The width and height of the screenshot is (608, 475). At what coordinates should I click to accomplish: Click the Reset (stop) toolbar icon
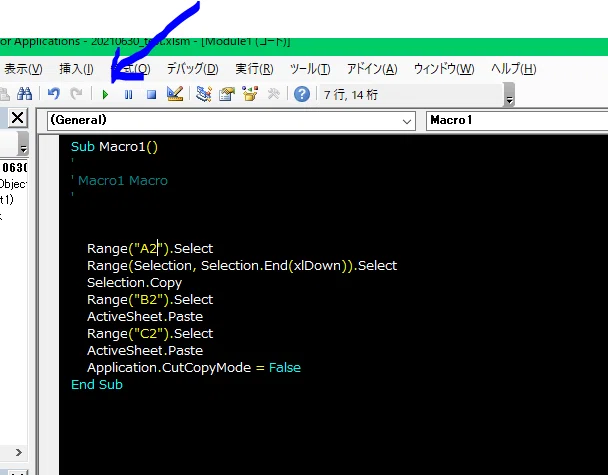click(x=152, y=94)
